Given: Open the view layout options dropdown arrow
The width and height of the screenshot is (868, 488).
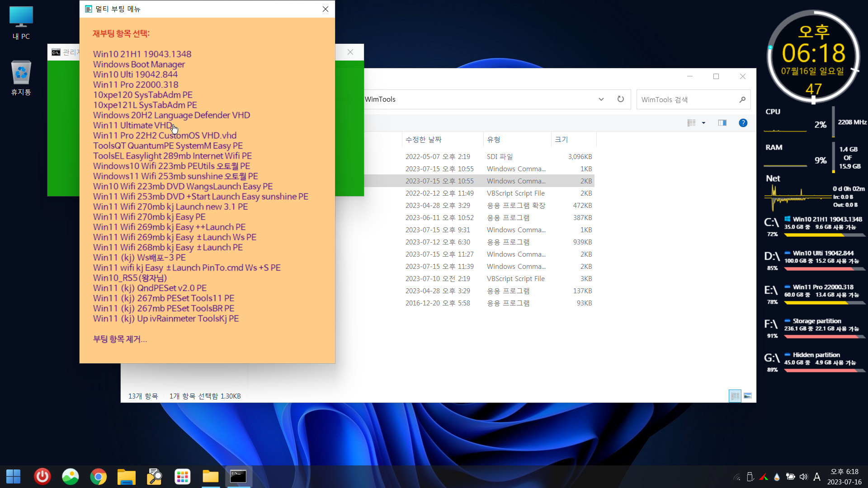Looking at the screenshot, I should coord(703,123).
